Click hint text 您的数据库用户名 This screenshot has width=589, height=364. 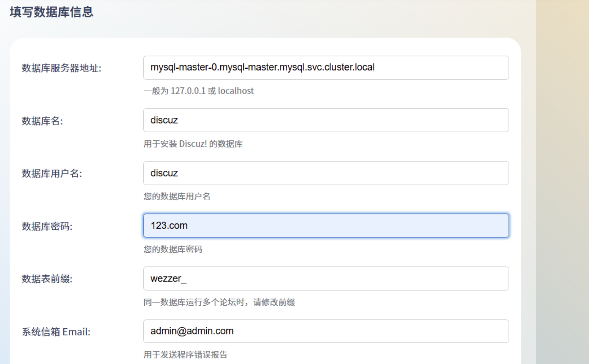(x=177, y=196)
